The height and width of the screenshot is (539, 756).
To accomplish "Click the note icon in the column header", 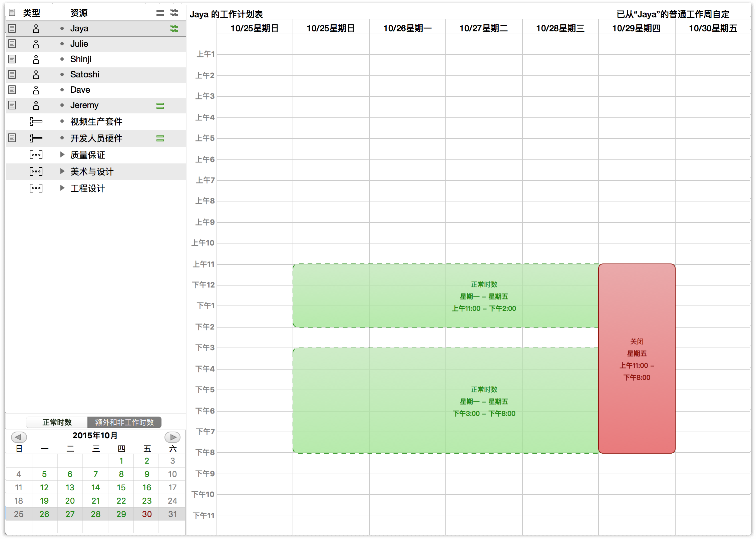I will [x=12, y=13].
